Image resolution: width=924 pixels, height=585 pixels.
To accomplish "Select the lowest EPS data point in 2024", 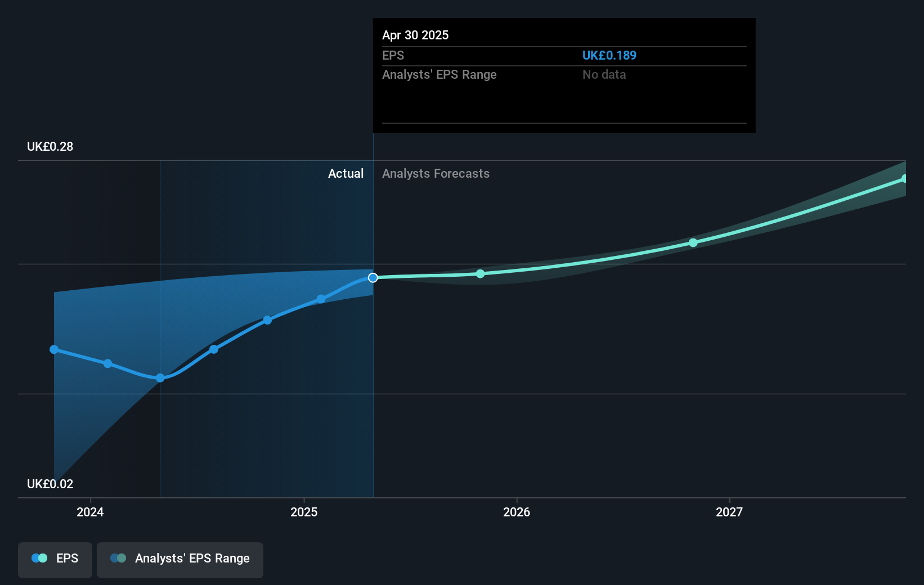I will pos(160,378).
